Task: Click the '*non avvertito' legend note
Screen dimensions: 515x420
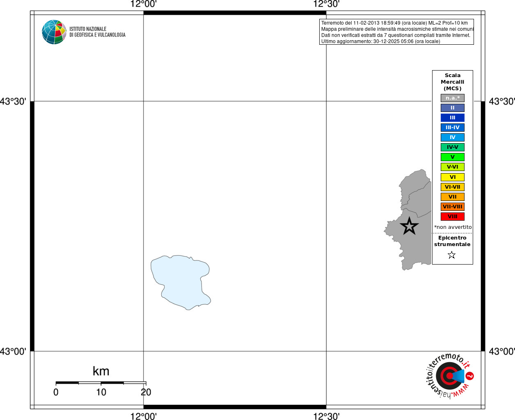Action: click(453, 227)
